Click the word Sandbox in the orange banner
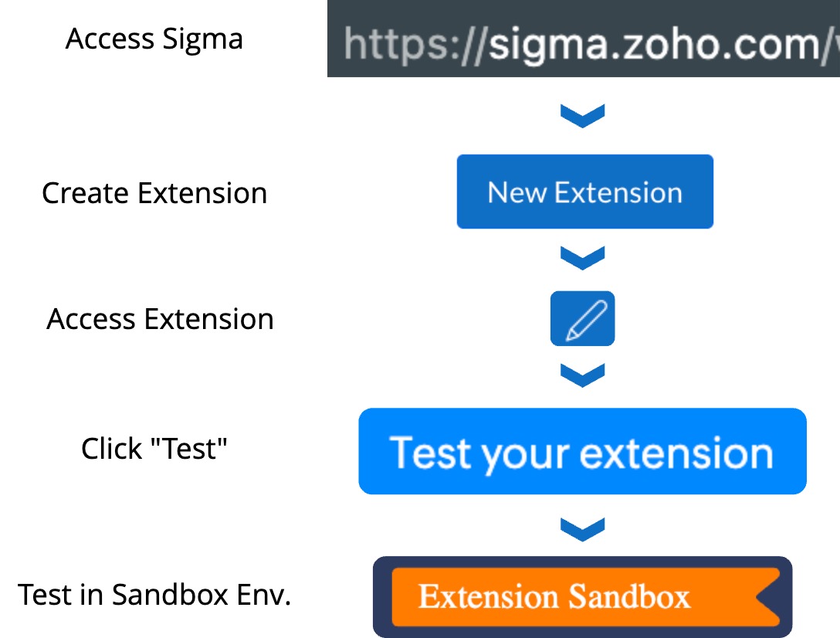The image size is (840, 638). pos(629,597)
